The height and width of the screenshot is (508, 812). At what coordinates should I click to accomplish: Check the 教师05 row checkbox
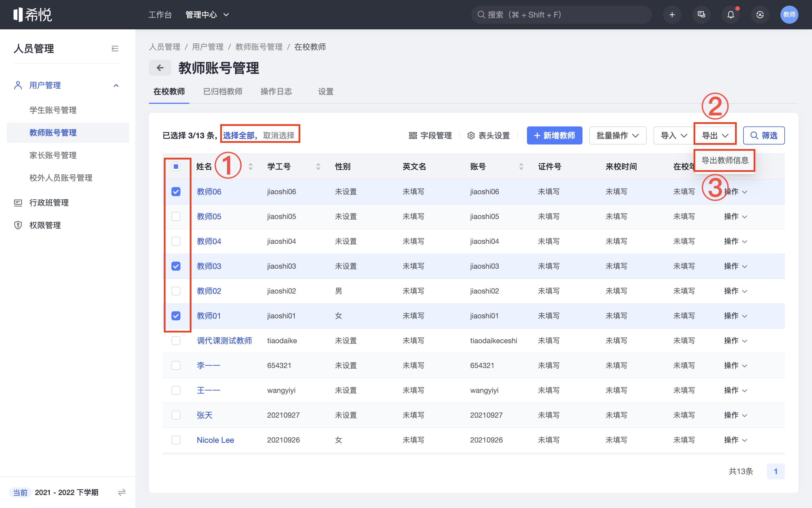point(176,216)
